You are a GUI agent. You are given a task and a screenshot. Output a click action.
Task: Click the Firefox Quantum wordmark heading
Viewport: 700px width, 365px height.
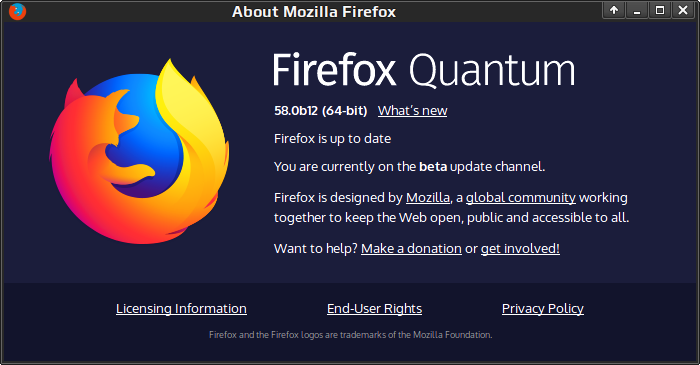[424, 70]
